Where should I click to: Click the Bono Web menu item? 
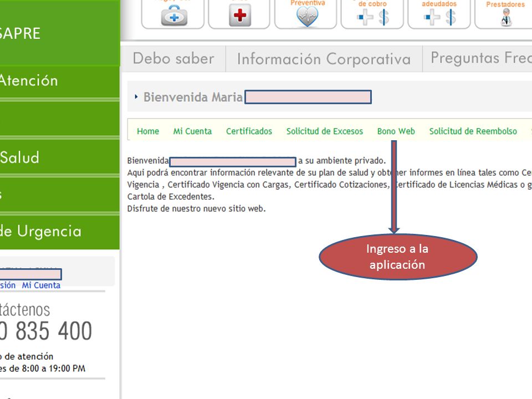396,131
